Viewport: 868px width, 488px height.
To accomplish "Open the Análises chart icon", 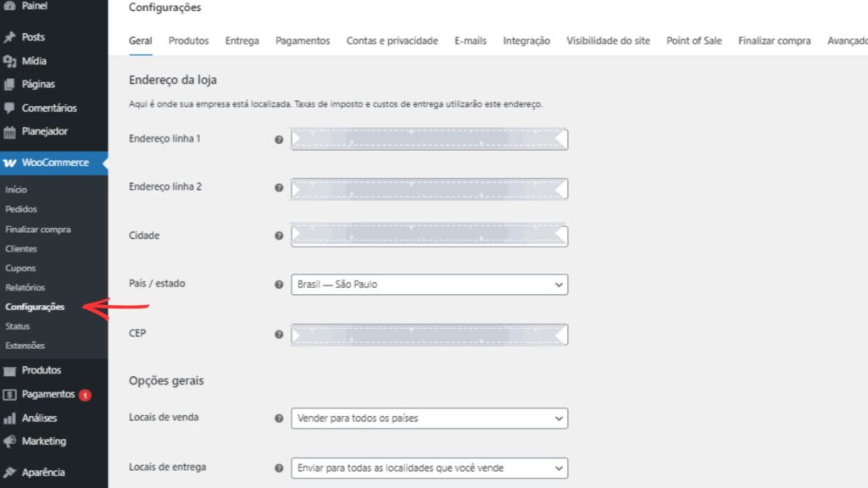I will point(12,418).
